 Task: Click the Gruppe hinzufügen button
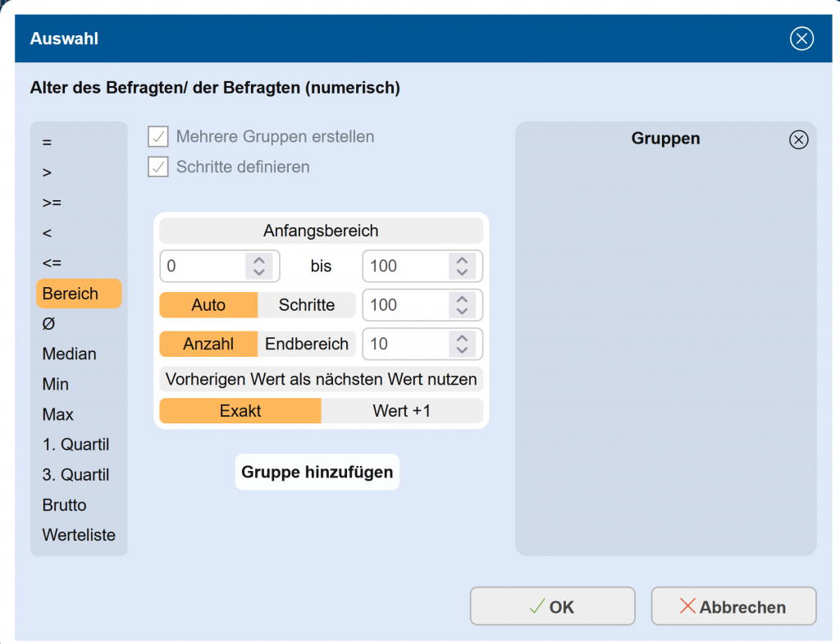[x=317, y=473]
